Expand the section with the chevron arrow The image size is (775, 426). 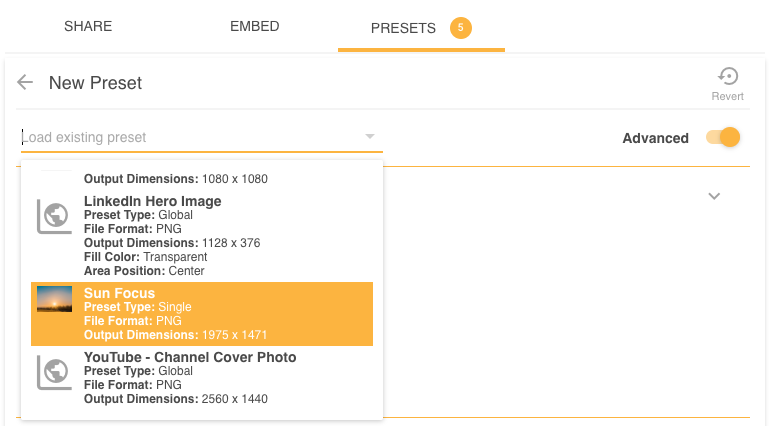click(x=714, y=197)
